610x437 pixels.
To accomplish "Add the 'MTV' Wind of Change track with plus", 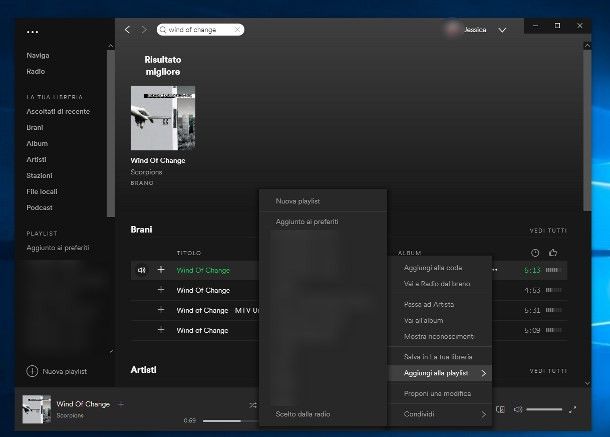I will pos(161,310).
